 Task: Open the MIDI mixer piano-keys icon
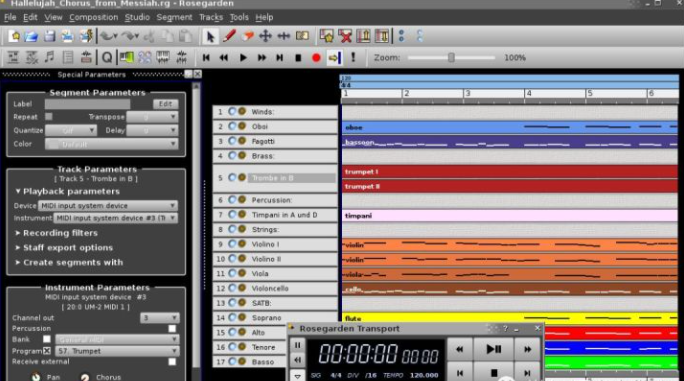(x=163, y=58)
